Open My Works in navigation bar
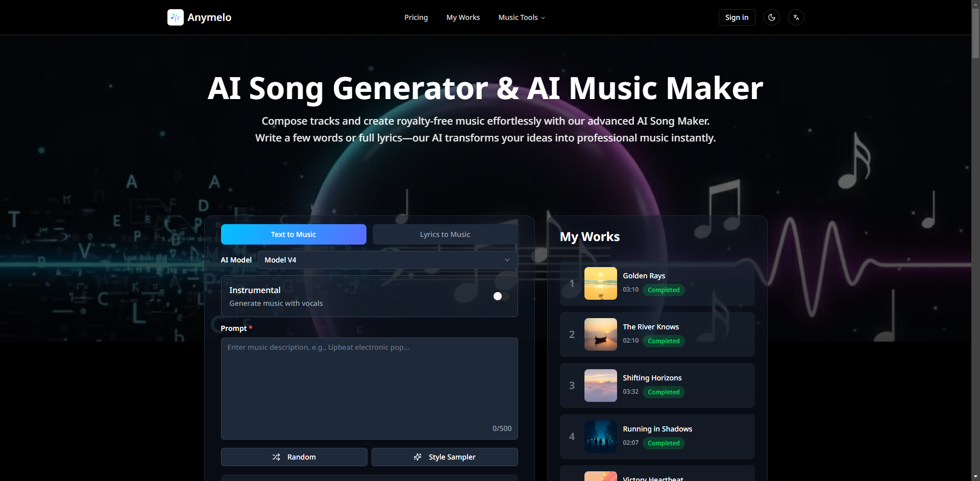 463,17
